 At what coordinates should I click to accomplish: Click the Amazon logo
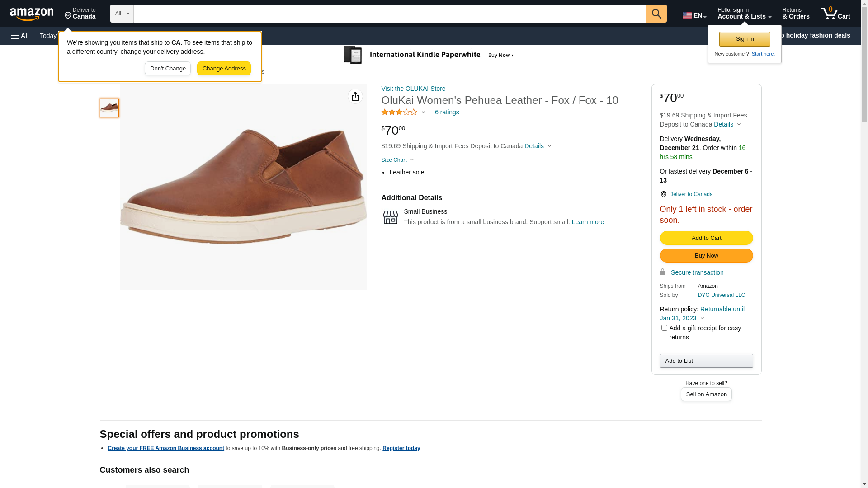[32, 14]
